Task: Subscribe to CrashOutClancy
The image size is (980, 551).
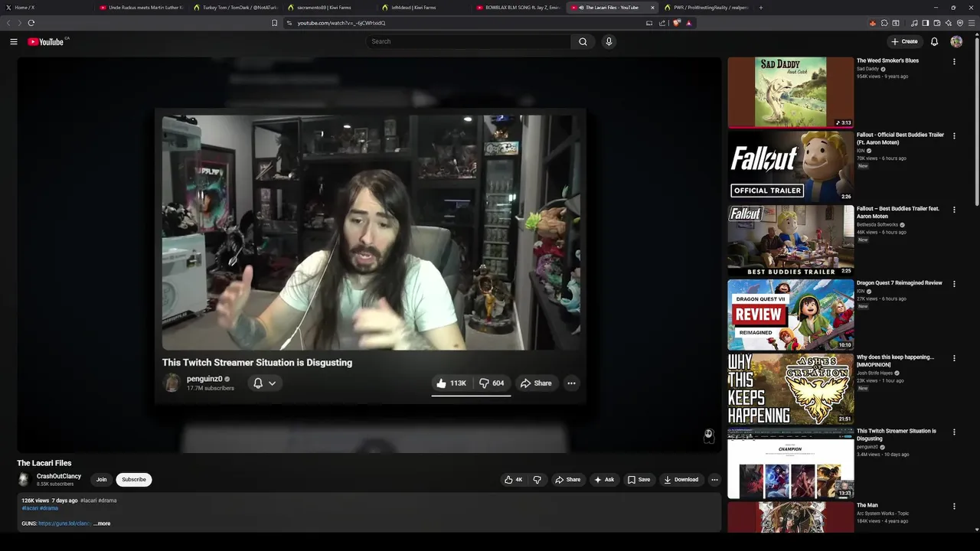Action: 134,480
